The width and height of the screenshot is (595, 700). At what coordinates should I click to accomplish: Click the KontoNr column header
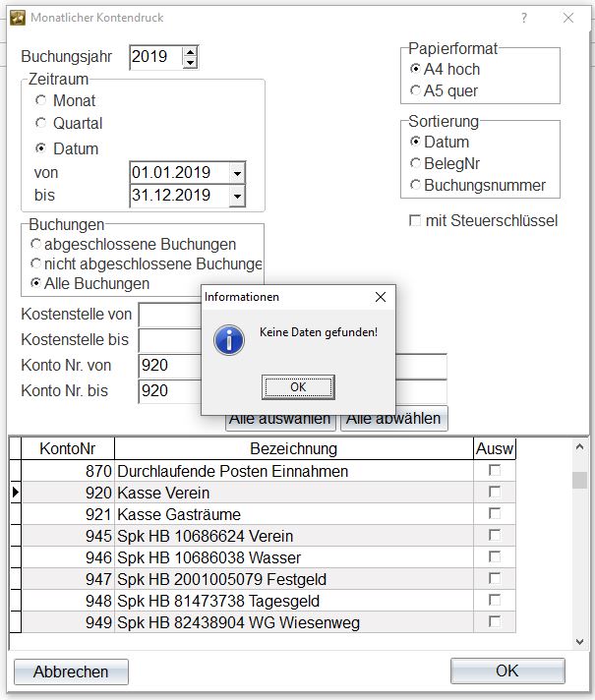point(68,448)
